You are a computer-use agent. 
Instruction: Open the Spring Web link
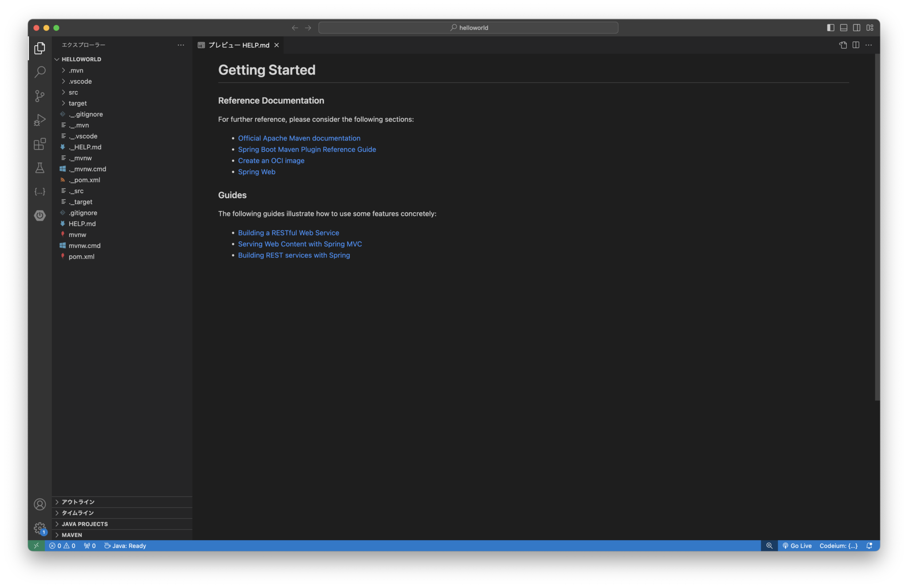click(x=257, y=171)
